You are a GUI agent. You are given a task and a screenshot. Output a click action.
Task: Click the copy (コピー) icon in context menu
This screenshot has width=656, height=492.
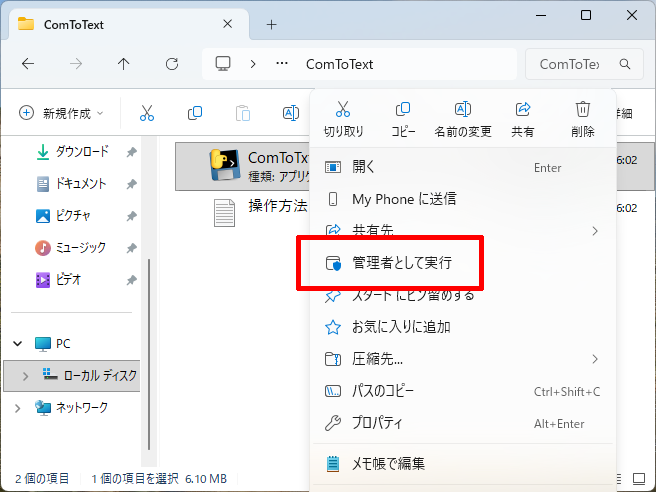403,110
